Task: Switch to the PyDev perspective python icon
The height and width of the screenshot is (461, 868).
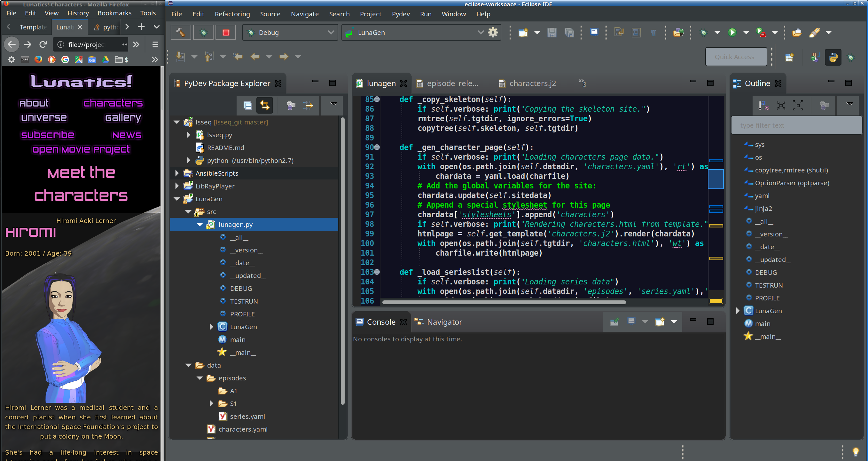Action: (833, 57)
